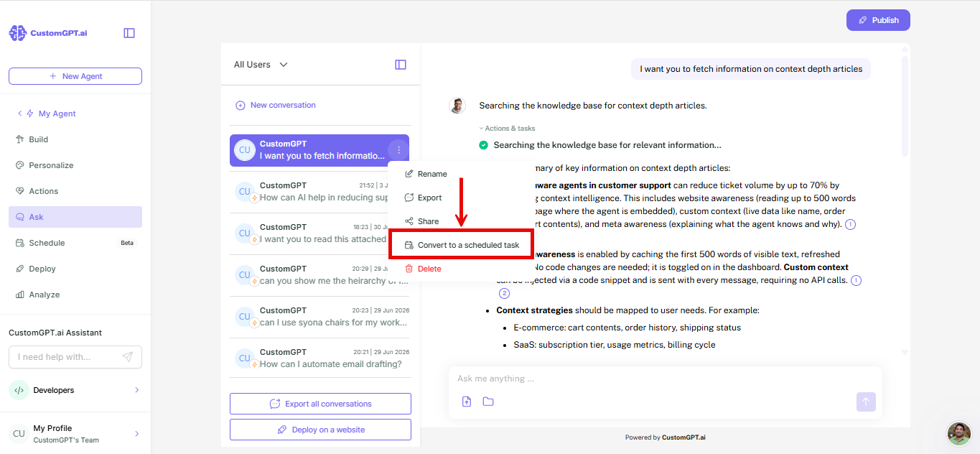
Task: Open the Personalize section
Action: [x=75, y=165]
